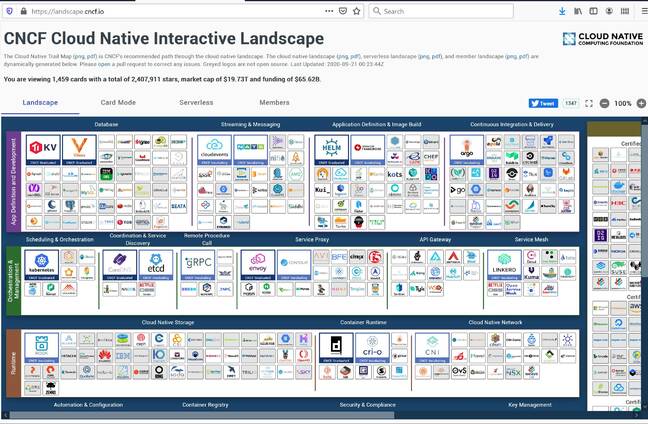The width and height of the screenshot is (648, 424).
Task: Click the Tyk API gateway card
Action: coord(417,288)
